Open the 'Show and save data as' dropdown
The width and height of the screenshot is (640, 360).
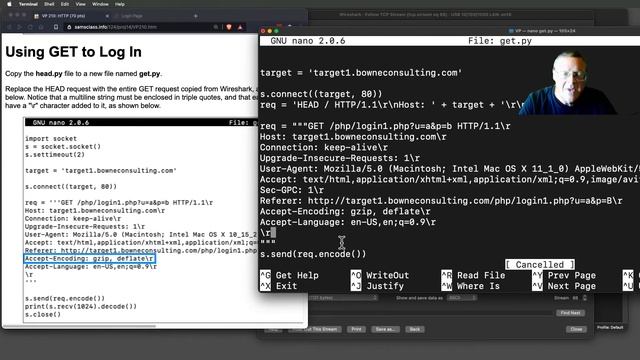[461, 298]
